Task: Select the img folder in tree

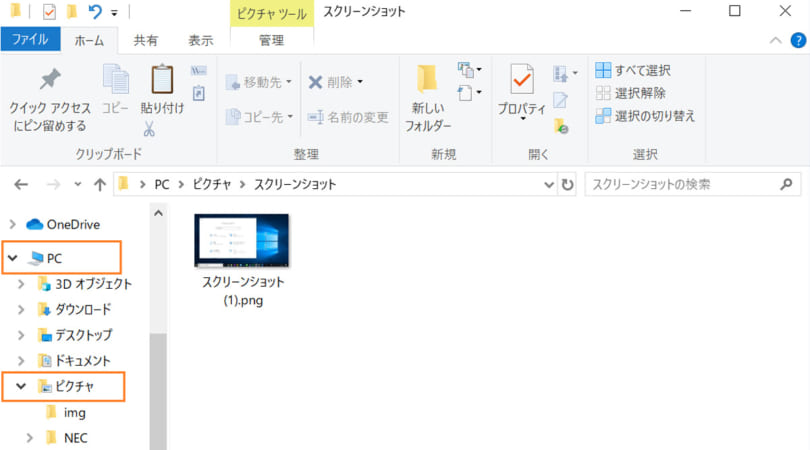Action: 74,412
